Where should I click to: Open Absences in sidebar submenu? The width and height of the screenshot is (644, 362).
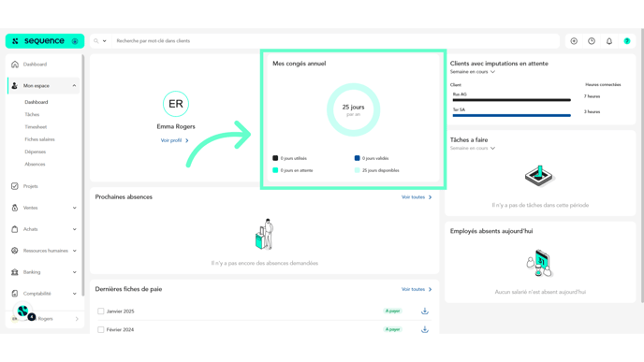pyautogui.click(x=35, y=164)
